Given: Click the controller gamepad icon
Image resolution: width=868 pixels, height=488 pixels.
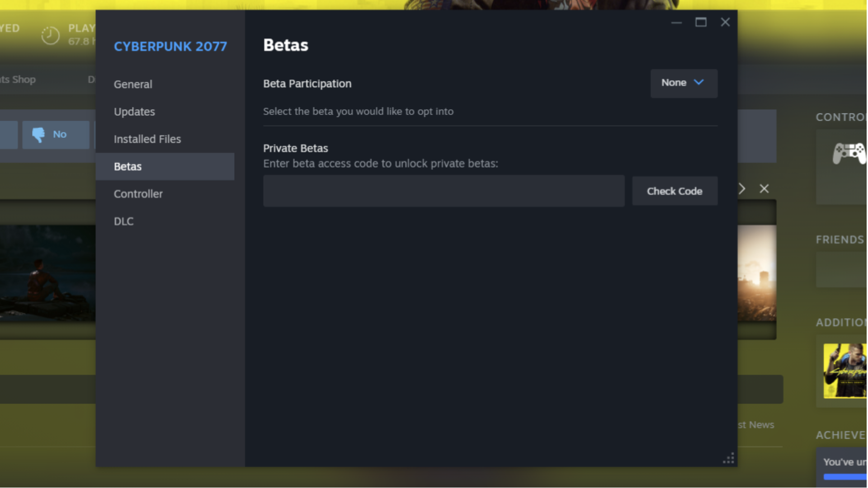Looking at the screenshot, I should [x=849, y=153].
